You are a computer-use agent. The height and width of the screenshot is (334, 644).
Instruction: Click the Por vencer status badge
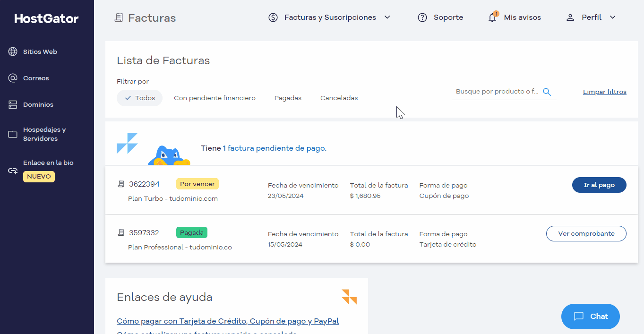coord(197,184)
